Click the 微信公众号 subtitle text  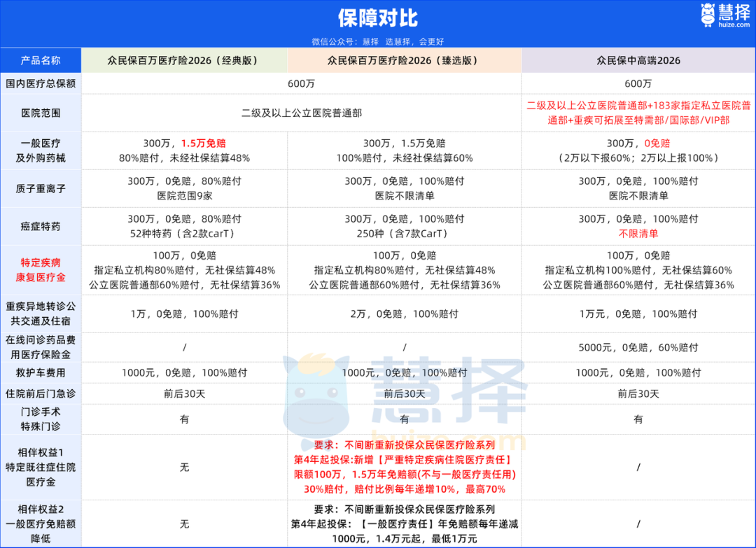(x=378, y=41)
